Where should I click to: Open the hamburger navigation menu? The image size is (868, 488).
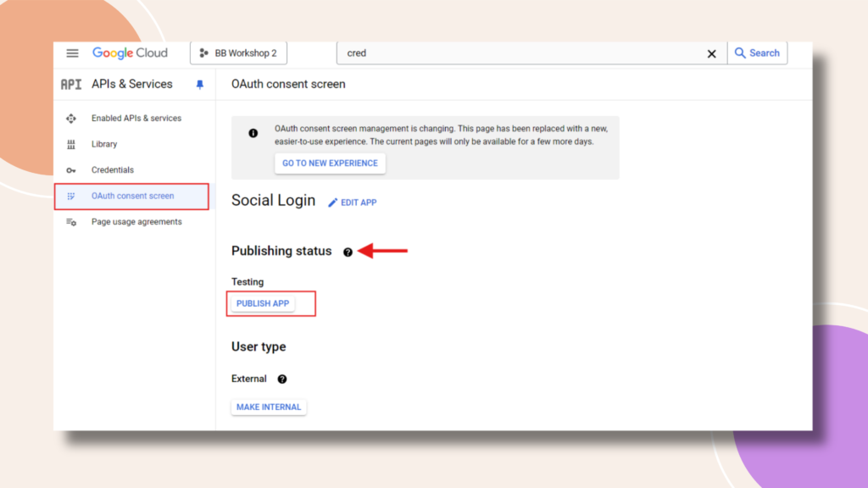(73, 53)
